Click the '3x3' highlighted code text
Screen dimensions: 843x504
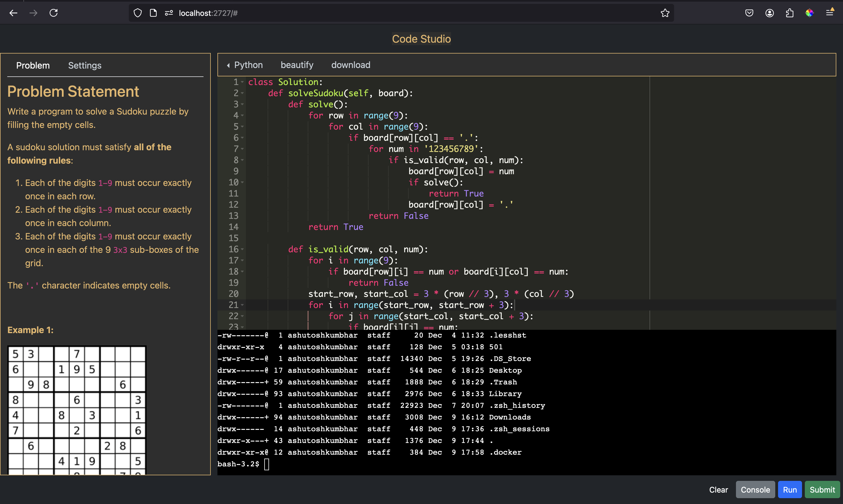coord(120,250)
